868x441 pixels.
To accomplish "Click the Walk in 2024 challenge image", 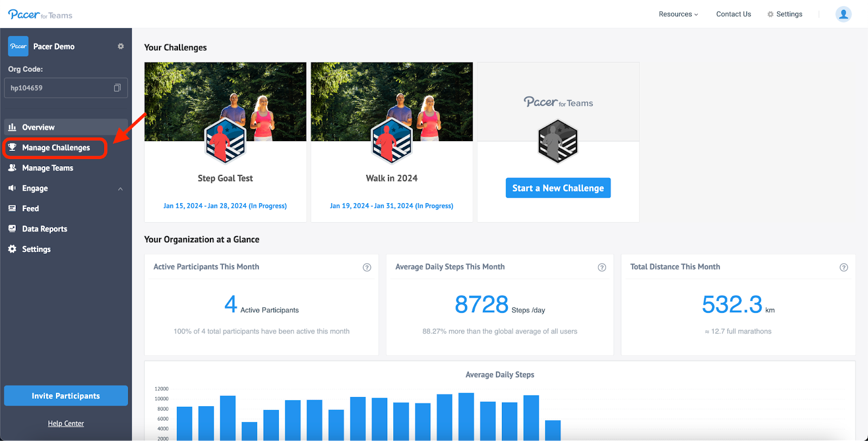I will 392,102.
